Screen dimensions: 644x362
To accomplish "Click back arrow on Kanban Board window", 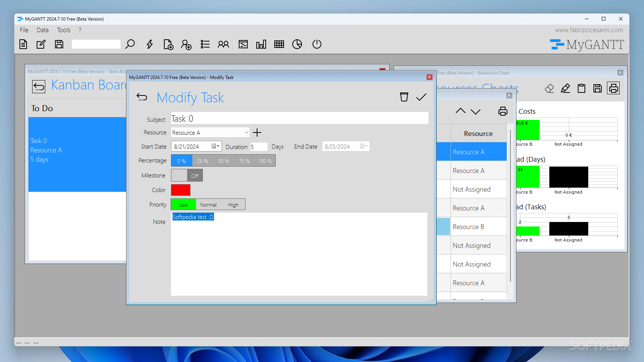I will (x=39, y=86).
